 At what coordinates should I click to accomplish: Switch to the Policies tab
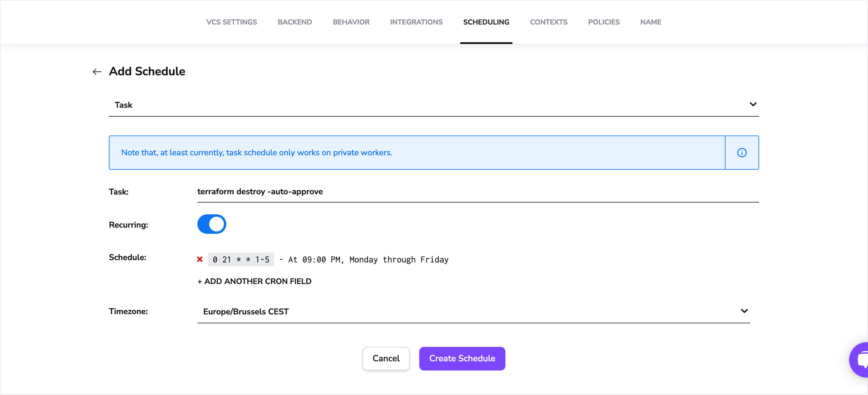[603, 22]
